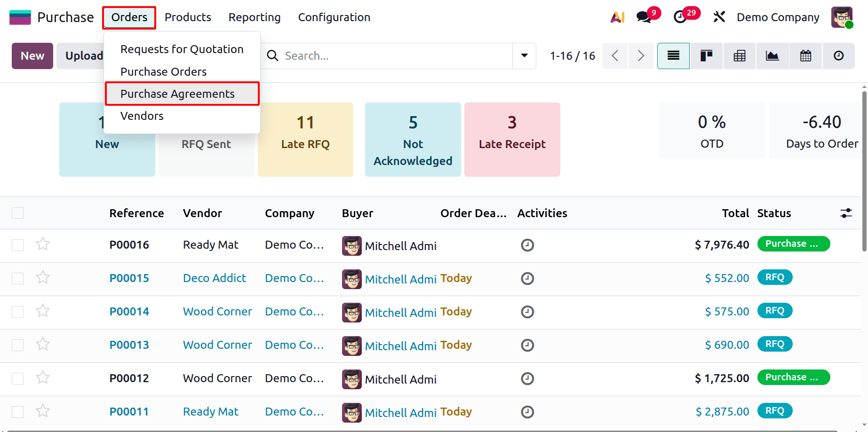Image resolution: width=868 pixels, height=432 pixels.
Task: Check the select-all records checkbox
Action: (17, 213)
